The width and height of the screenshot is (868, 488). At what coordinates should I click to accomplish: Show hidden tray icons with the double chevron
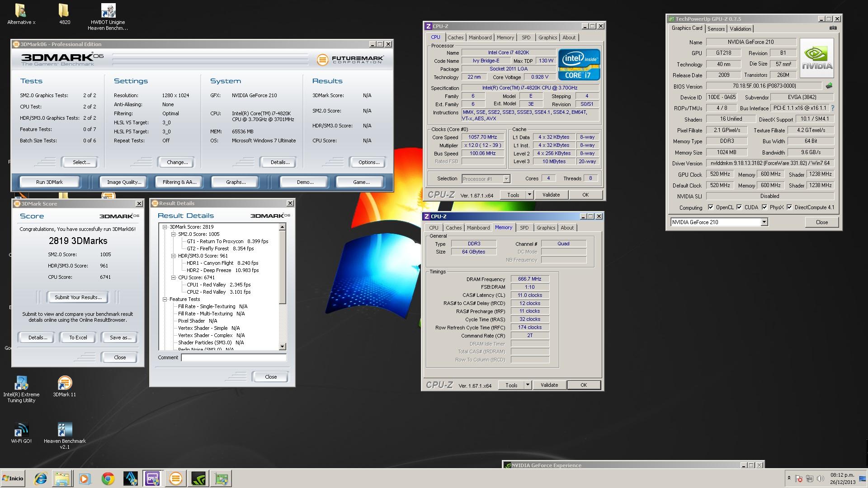coord(789,479)
